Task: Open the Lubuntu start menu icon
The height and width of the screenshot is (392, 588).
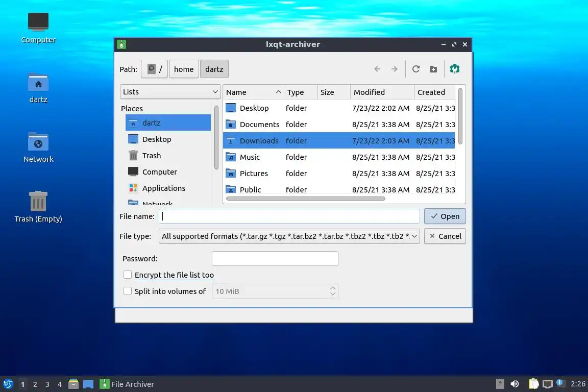Action: point(8,384)
